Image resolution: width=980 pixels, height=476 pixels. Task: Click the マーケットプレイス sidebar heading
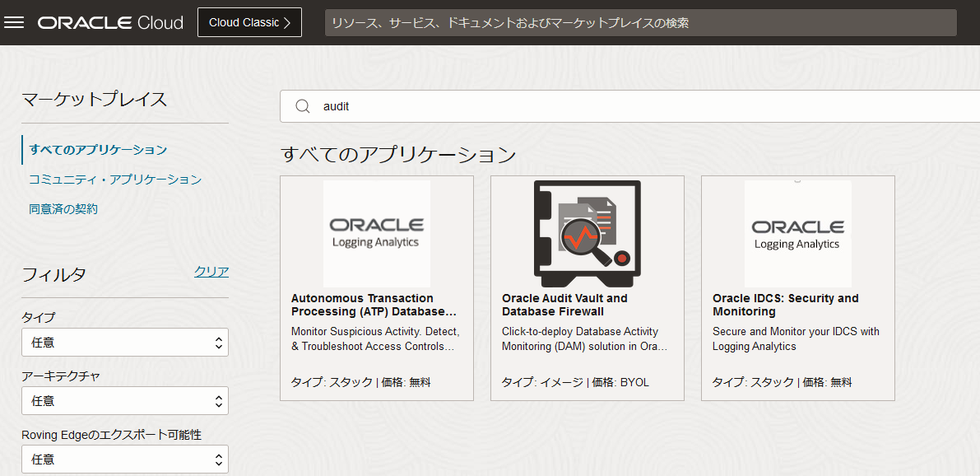tap(95, 99)
